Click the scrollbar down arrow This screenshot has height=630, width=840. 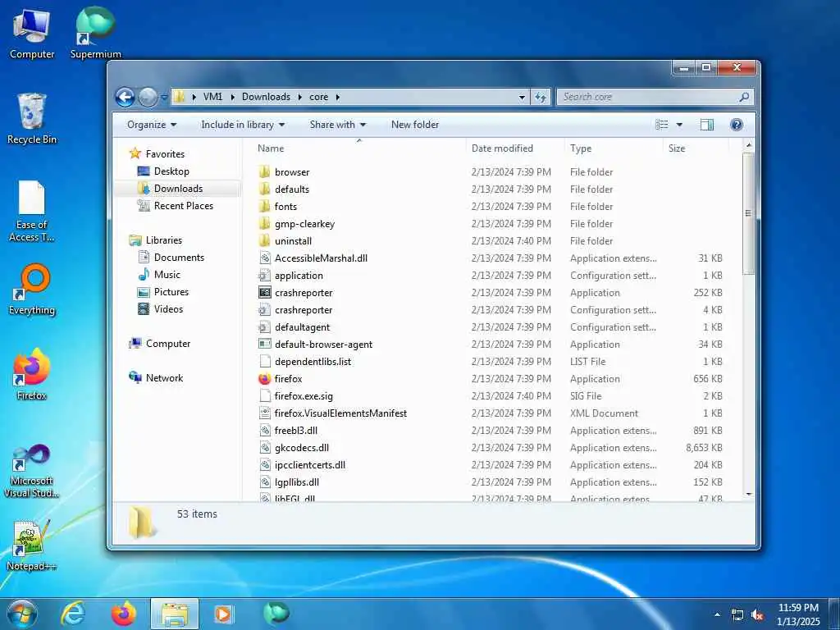coord(748,495)
